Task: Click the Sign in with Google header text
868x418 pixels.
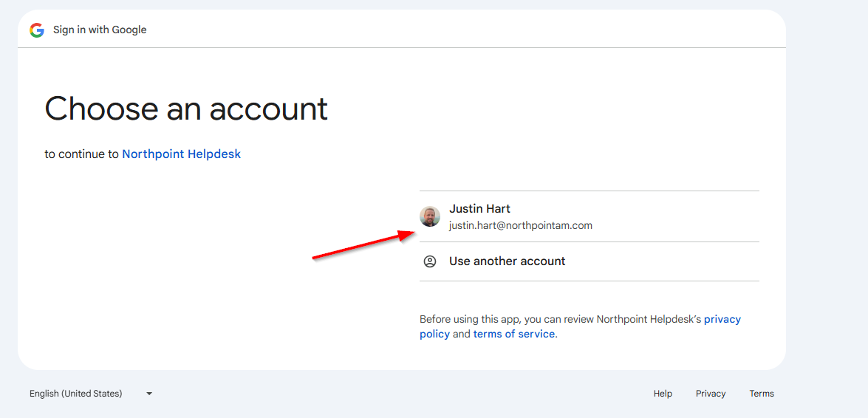Action: tap(100, 30)
